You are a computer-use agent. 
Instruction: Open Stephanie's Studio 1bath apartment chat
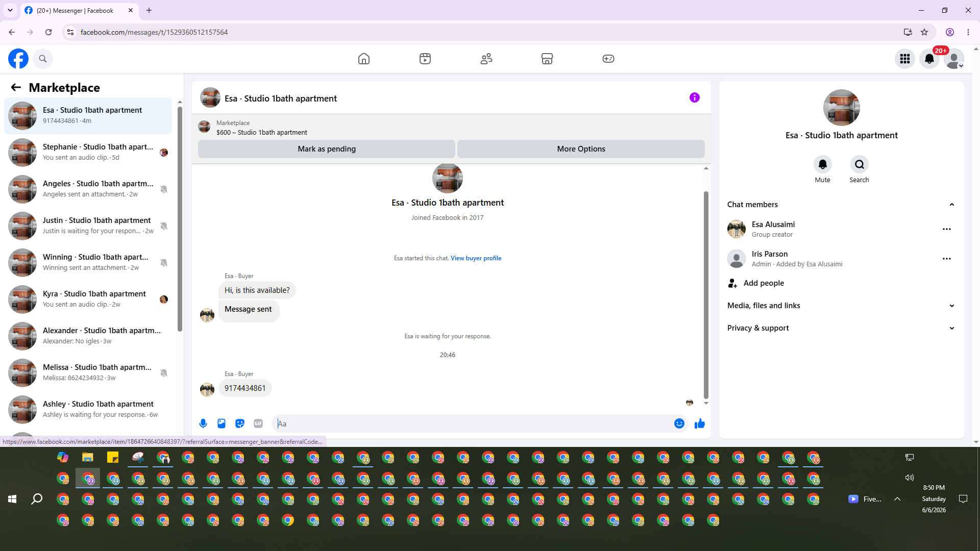[88, 153]
